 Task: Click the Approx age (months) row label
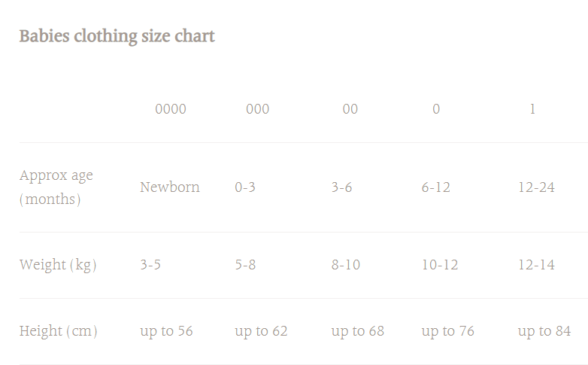56,187
